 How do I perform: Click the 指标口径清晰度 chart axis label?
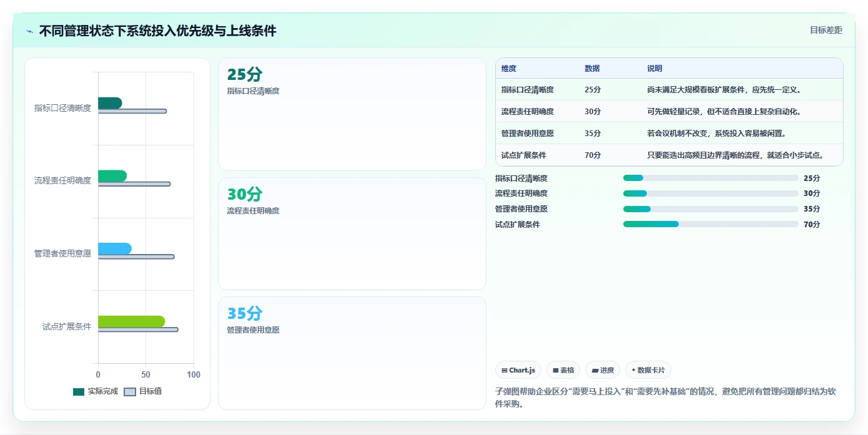pos(62,108)
